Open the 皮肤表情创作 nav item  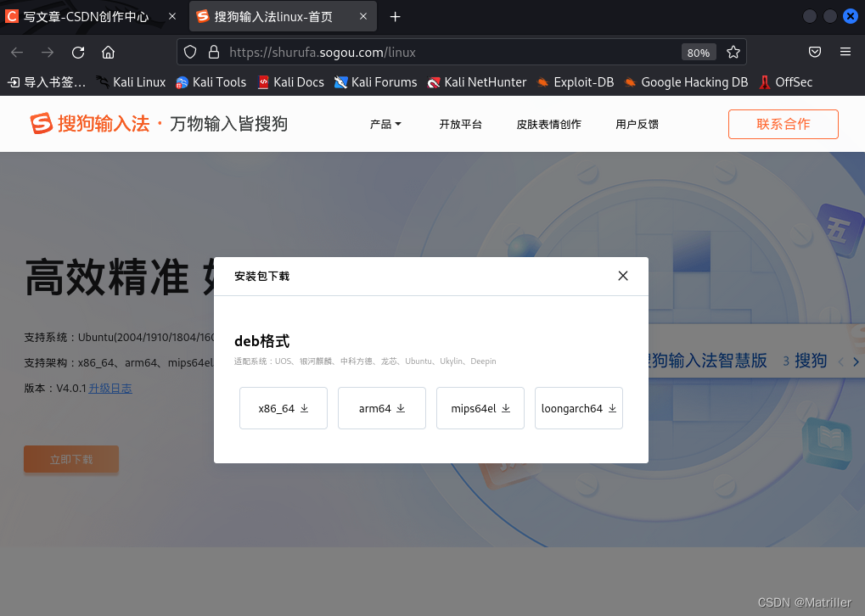[x=549, y=124]
